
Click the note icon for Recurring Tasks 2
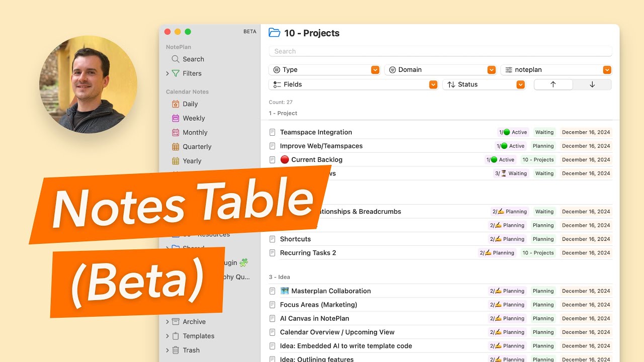[x=272, y=252]
